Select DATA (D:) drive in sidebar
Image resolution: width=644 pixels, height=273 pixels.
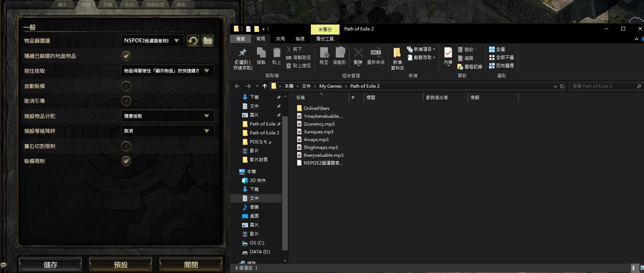(260, 251)
